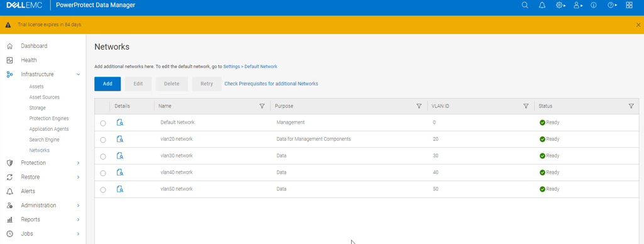The height and width of the screenshot is (244, 644).
Task: Click the Infrastructure nodes icon
Action: click(10, 74)
